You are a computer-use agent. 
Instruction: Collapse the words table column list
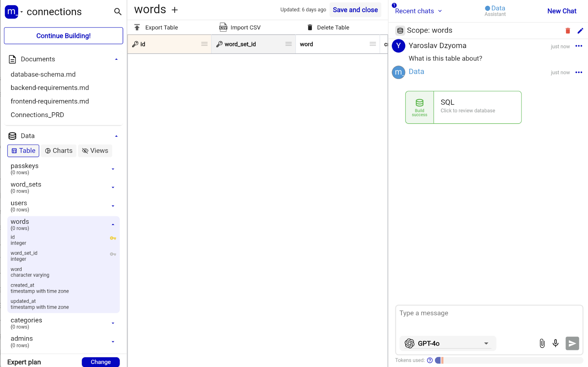pos(113,225)
